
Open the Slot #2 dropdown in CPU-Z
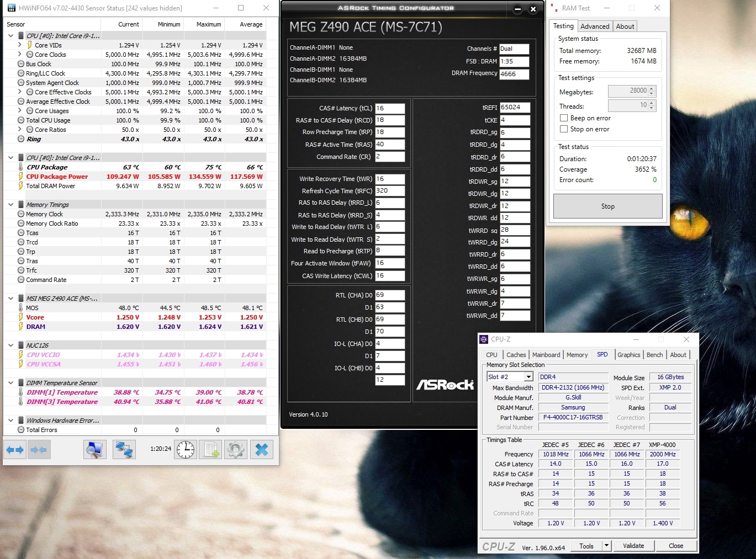click(528, 377)
